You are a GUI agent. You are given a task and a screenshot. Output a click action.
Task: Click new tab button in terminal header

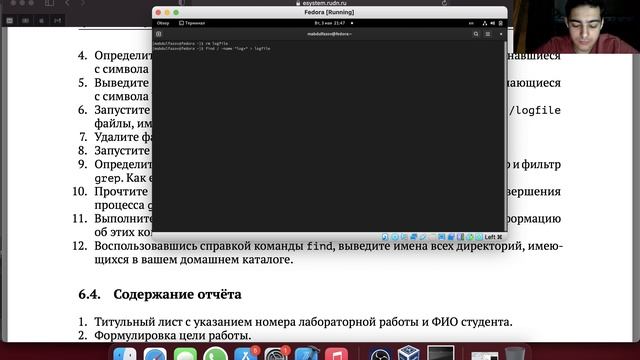(x=159, y=34)
